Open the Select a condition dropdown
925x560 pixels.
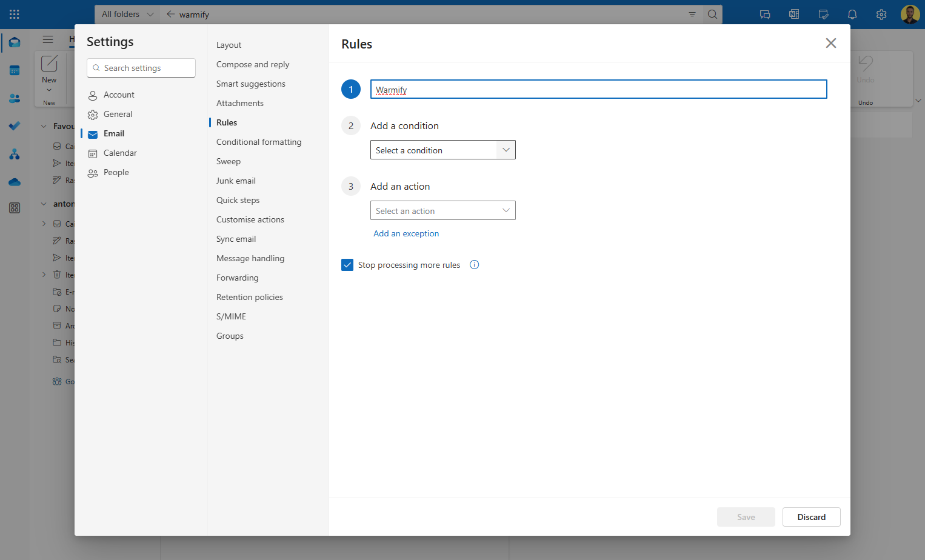443,150
